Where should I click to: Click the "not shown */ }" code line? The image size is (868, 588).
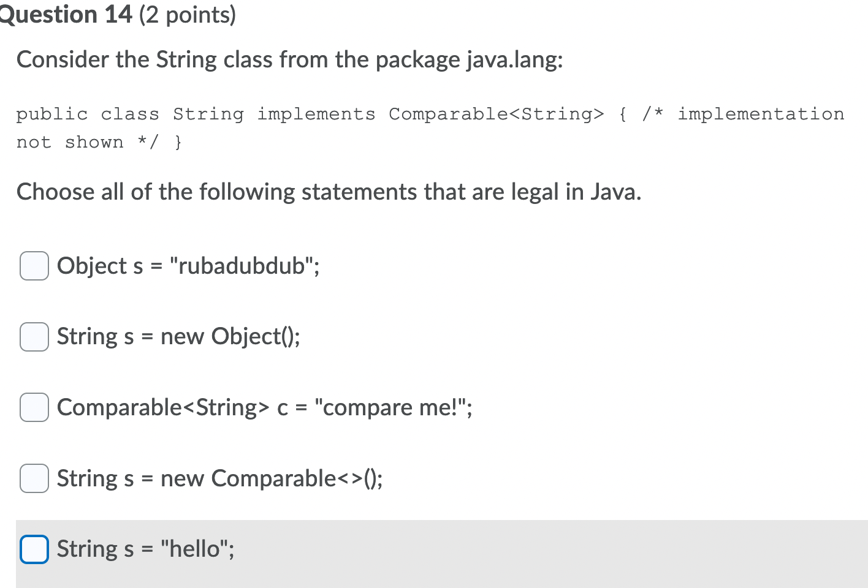[99, 142]
